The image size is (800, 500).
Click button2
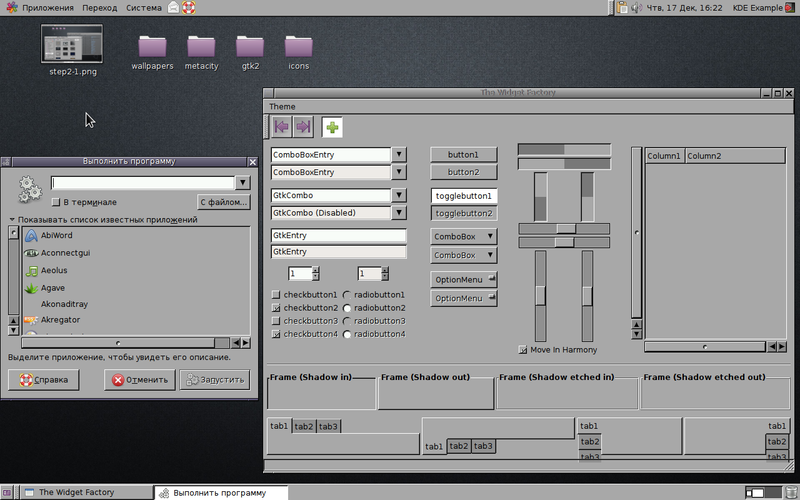464,172
